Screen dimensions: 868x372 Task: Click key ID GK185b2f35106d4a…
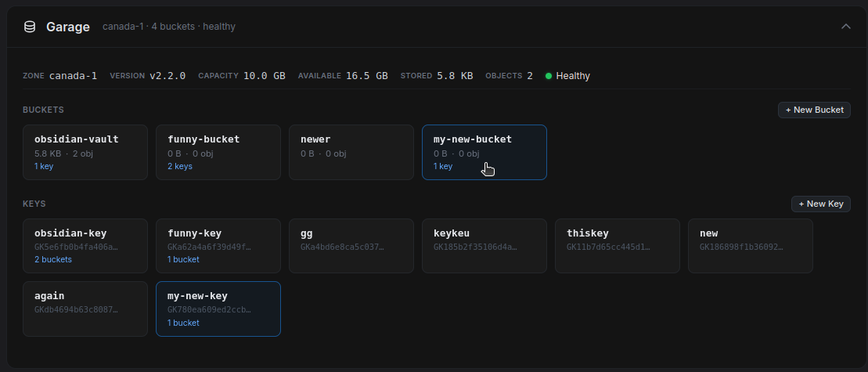pyautogui.click(x=475, y=247)
